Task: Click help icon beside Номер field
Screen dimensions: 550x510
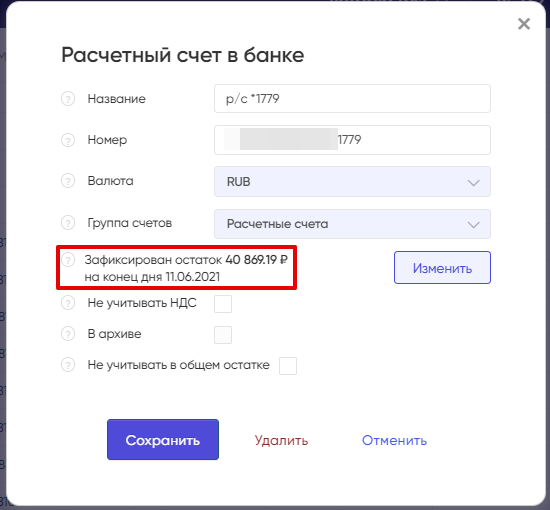Action: 68,140
